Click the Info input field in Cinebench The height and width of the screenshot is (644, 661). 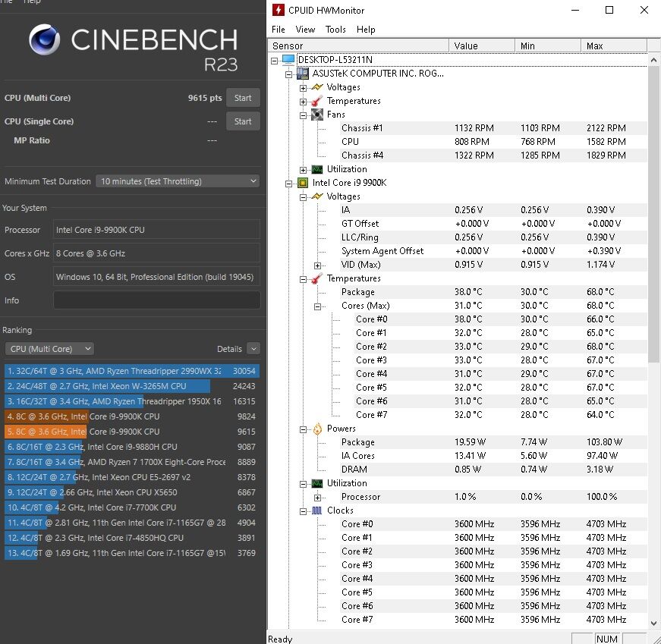(157, 300)
